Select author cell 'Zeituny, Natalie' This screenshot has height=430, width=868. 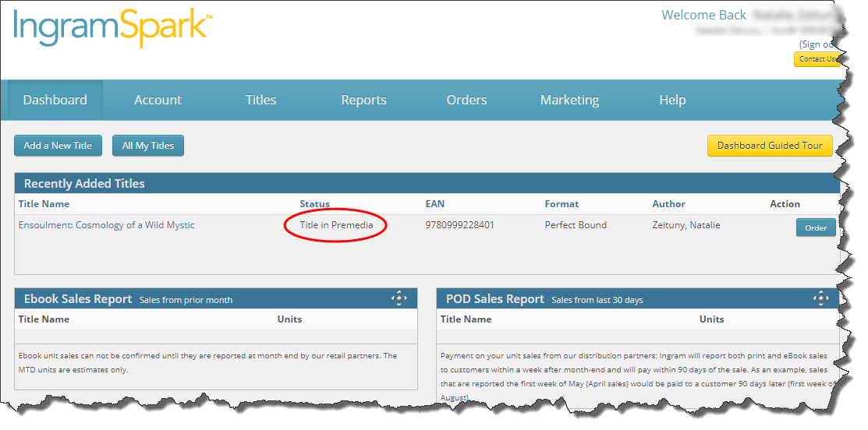coord(686,225)
